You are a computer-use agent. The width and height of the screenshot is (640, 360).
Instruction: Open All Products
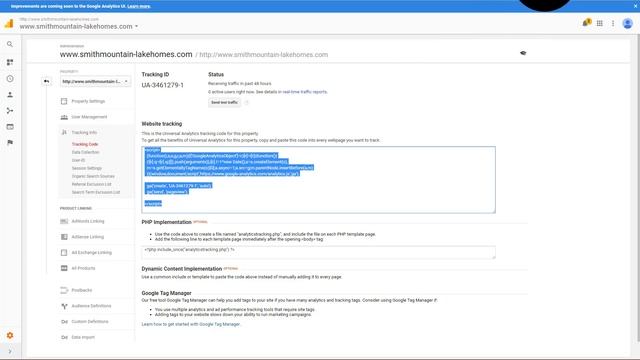point(83,268)
